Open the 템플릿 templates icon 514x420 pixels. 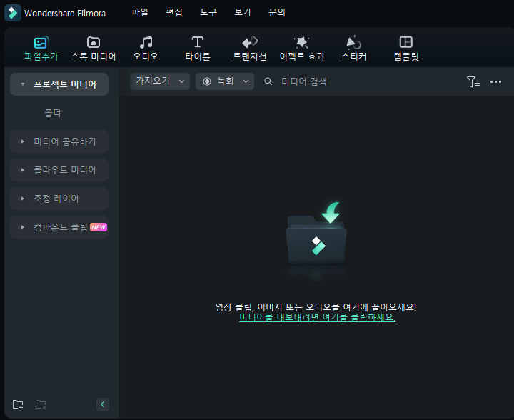point(405,42)
